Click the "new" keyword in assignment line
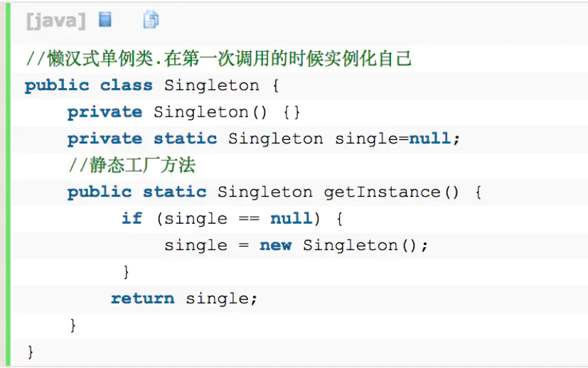Image resolution: width=588 pixels, height=368 pixels. pos(276,246)
